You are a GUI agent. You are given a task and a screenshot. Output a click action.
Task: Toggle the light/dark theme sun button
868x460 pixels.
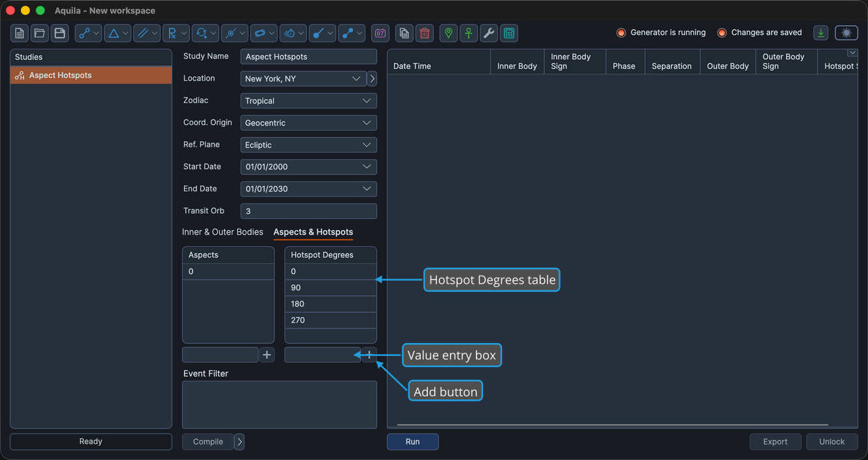(847, 33)
